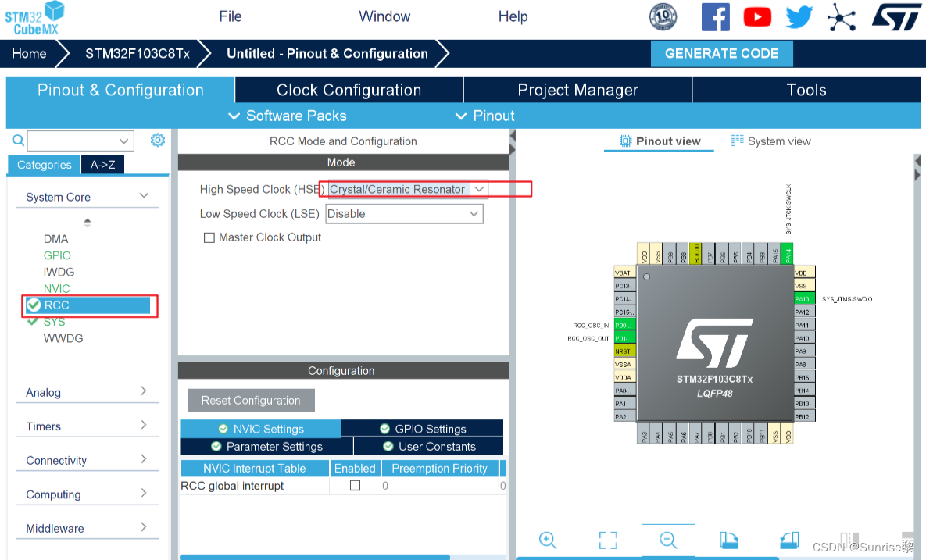
Task: Open the Pinout dropdown menu
Action: point(485,116)
